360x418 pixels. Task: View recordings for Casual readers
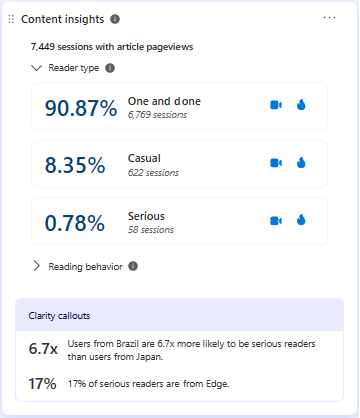[276, 163]
